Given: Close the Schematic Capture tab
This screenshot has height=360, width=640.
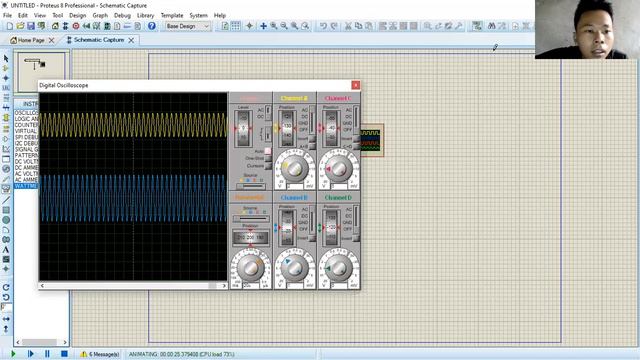Looking at the screenshot, I should tap(131, 40).
